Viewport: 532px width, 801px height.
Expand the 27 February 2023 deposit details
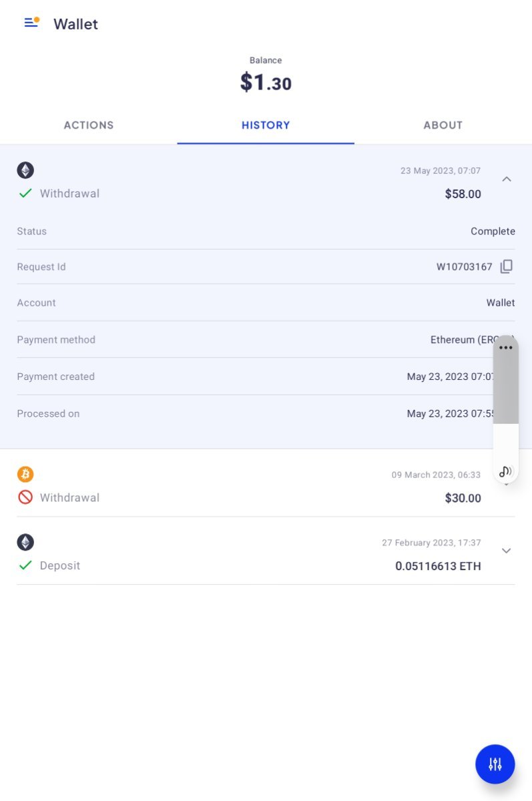click(x=507, y=551)
